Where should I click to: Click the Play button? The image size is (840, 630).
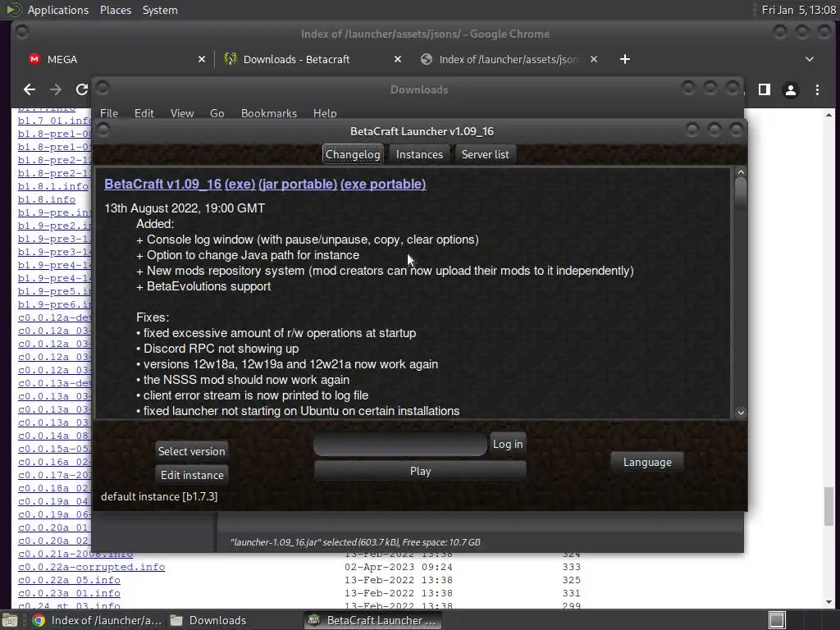pos(420,471)
